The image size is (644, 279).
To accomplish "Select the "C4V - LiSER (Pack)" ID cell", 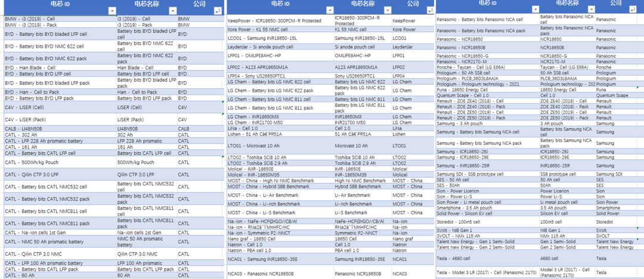I will [x=60, y=120].
